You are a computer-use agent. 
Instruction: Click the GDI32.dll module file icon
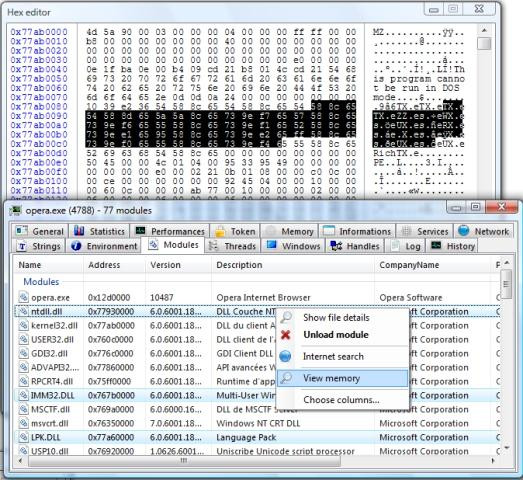23,353
